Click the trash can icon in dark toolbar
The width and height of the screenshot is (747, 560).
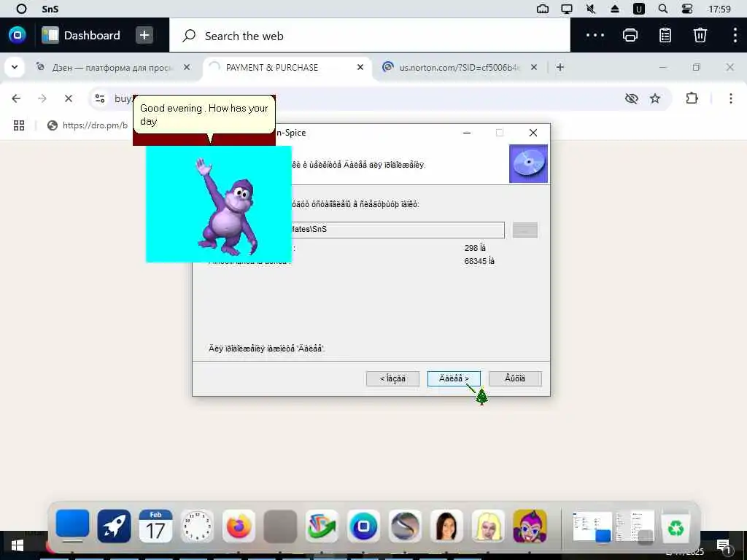click(x=700, y=35)
